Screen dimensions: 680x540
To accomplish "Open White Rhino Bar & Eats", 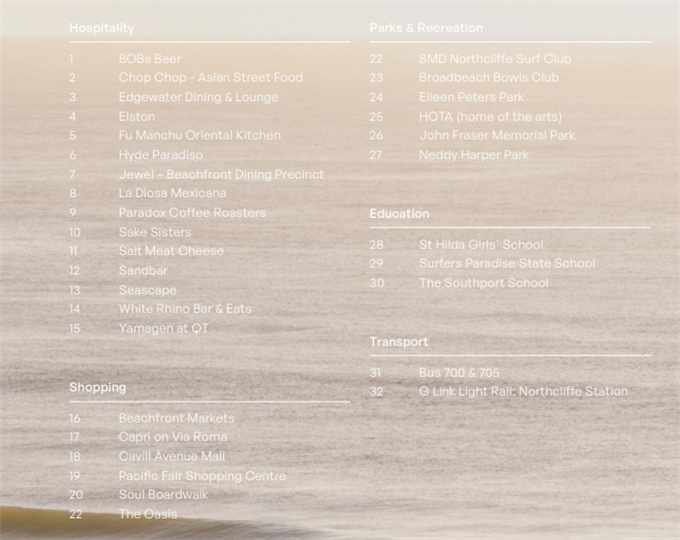I will [x=185, y=309].
